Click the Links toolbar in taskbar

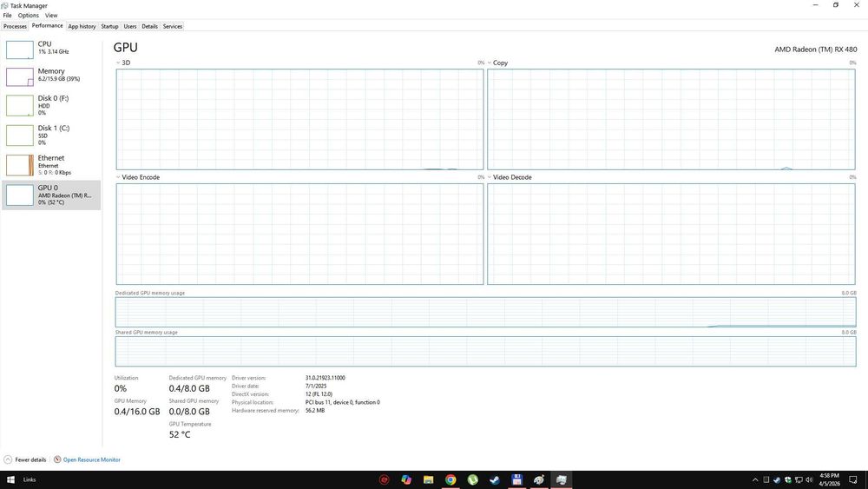tap(30, 479)
